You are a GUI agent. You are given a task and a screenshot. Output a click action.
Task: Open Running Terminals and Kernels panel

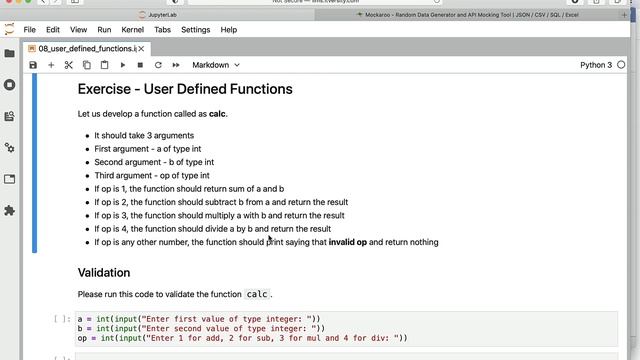tap(9, 85)
